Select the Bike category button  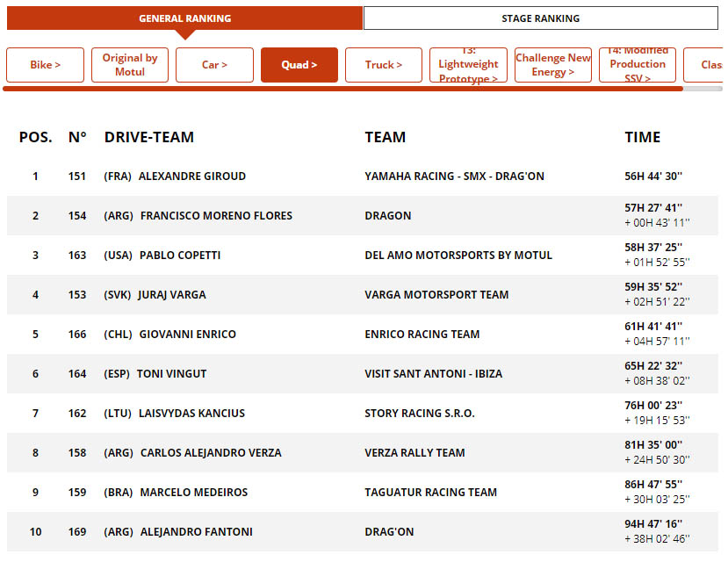[46, 65]
